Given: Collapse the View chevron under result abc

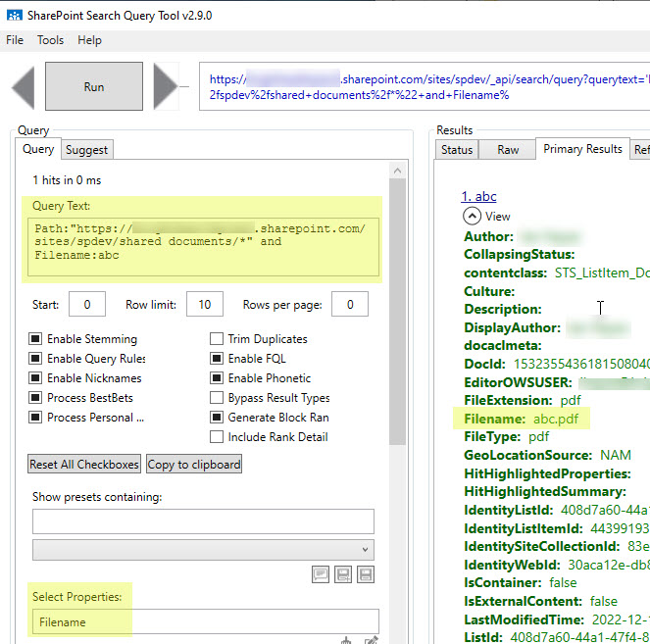Looking at the screenshot, I should coord(473,216).
